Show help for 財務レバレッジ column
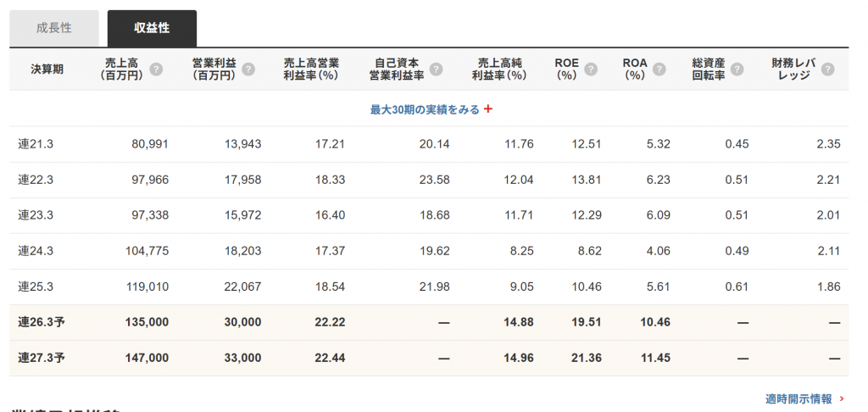 tap(827, 69)
